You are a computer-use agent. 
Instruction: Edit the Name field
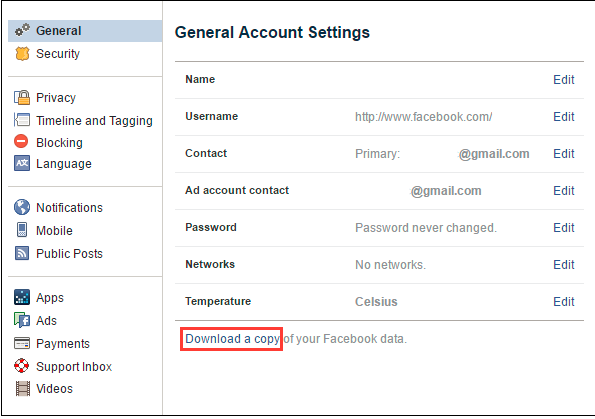click(564, 80)
